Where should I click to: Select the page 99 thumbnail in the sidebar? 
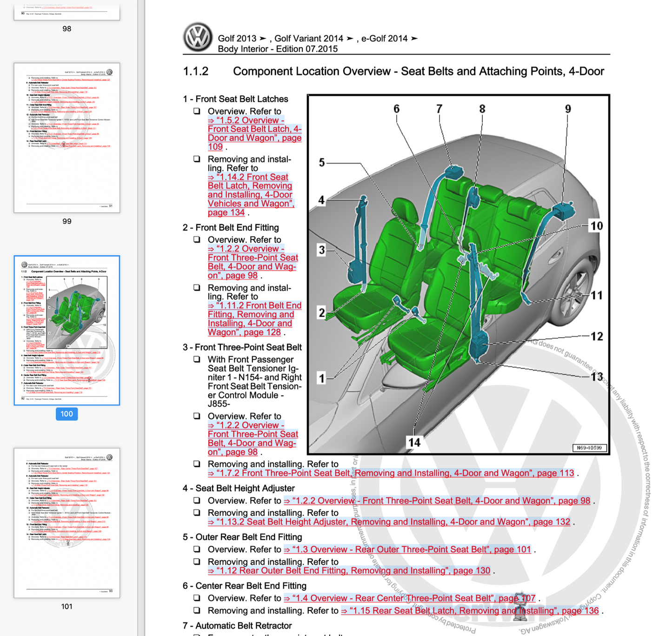click(67, 138)
